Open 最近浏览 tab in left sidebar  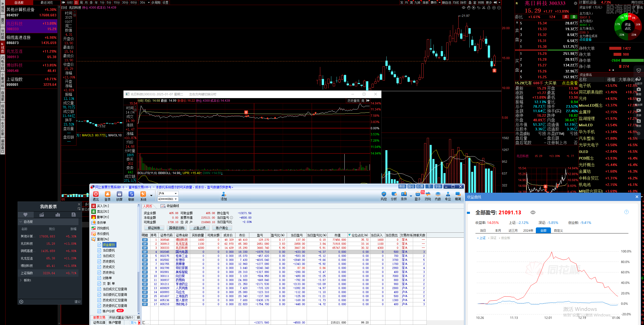click(x=47, y=3)
